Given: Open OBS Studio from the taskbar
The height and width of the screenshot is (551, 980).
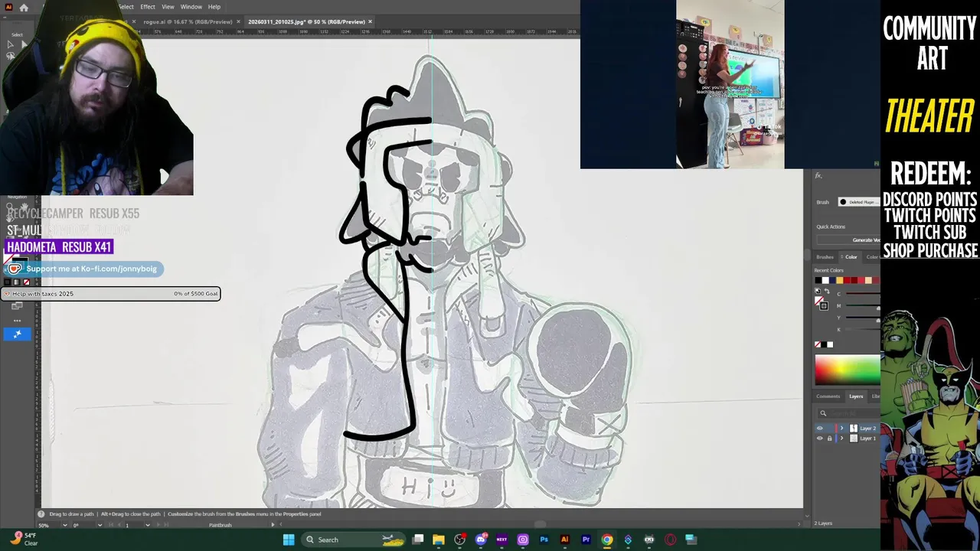Looking at the screenshot, I should 459,540.
